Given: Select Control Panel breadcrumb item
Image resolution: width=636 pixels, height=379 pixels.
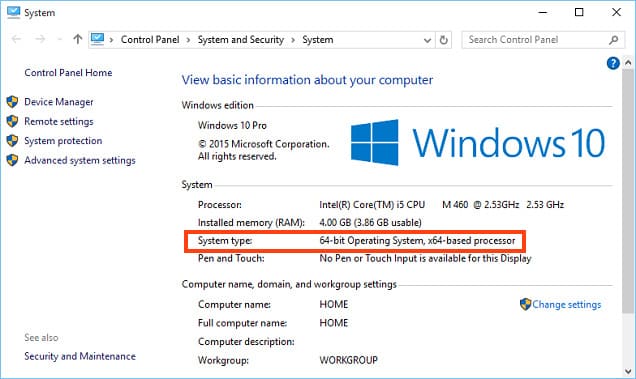Looking at the screenshot, I should (150, 40).
